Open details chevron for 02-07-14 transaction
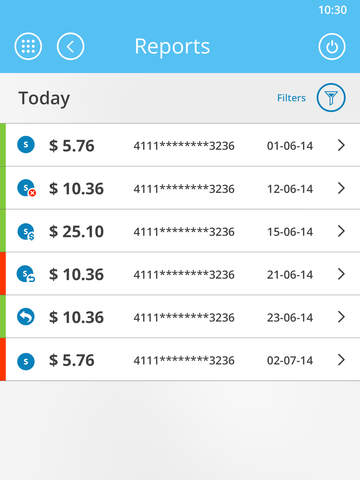360x480 pixels. [x=341, y=360]
